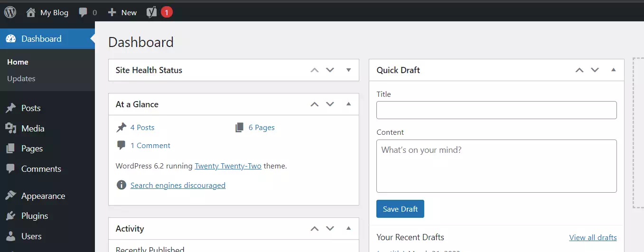Image resolution: width=644 pixels, height=252 pixels.
Task: Click the Comments bubble icon in sidebar
Action: [x=10, y=169]
